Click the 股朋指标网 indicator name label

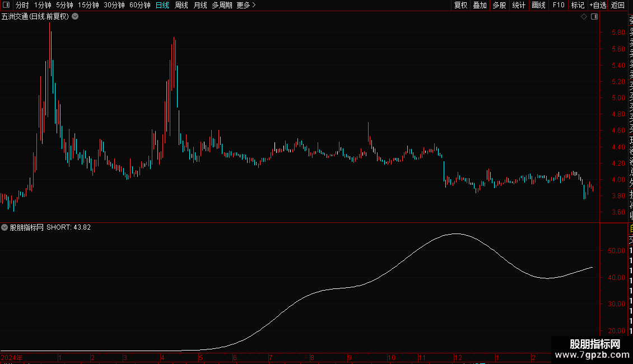click(27, 227)
